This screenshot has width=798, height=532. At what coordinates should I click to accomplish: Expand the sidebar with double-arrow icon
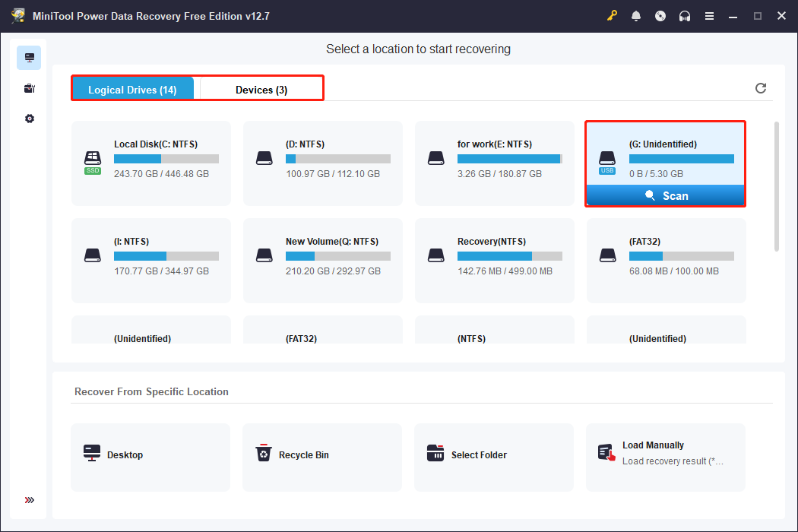click(x=30, y=500)
